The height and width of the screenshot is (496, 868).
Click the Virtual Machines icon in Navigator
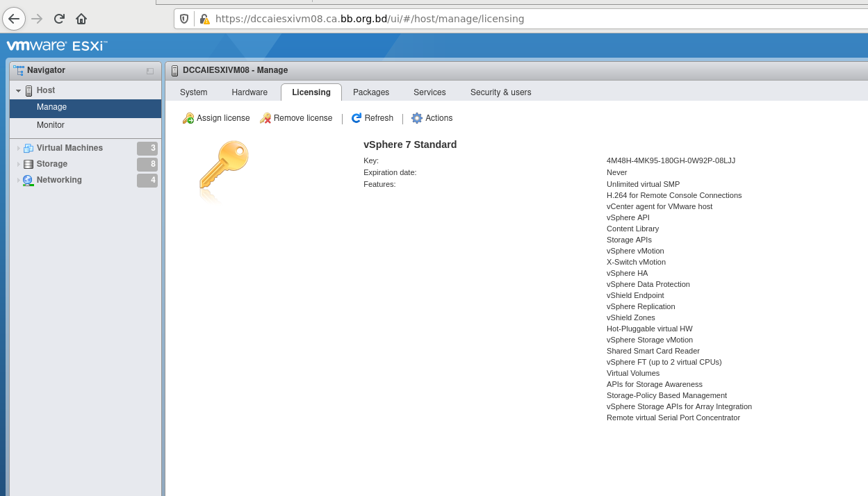(x=28, y=148)
